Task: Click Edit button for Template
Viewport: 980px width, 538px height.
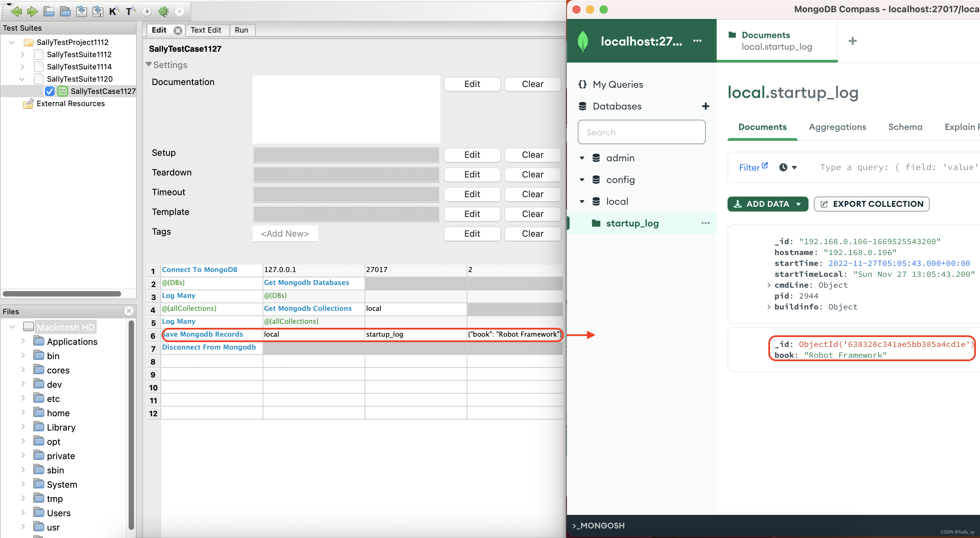Action: 472,214
